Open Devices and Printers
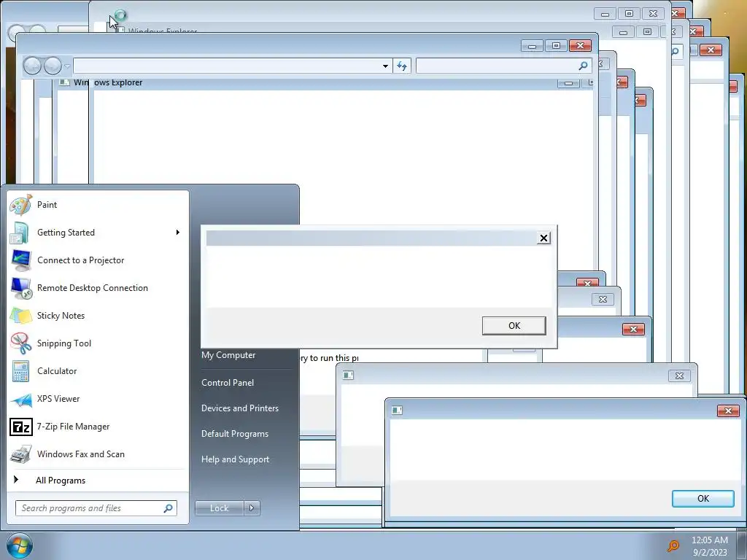The height and width of the screenshot is (560, 747). 240,408
